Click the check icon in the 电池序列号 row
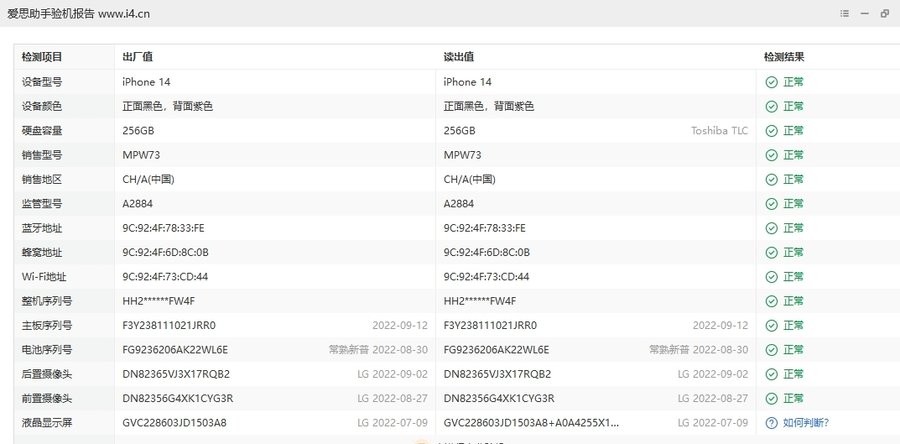The width and height of the screenshot is (900, 444). (x=771, y=350)
